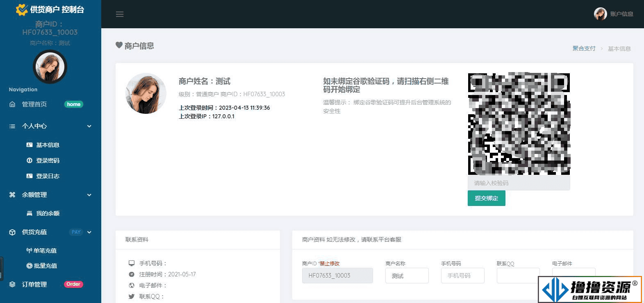Focus the 请输入校验码 input field
Image resolution: width=644 pixels, height=303 pixels.
[519, 183]
